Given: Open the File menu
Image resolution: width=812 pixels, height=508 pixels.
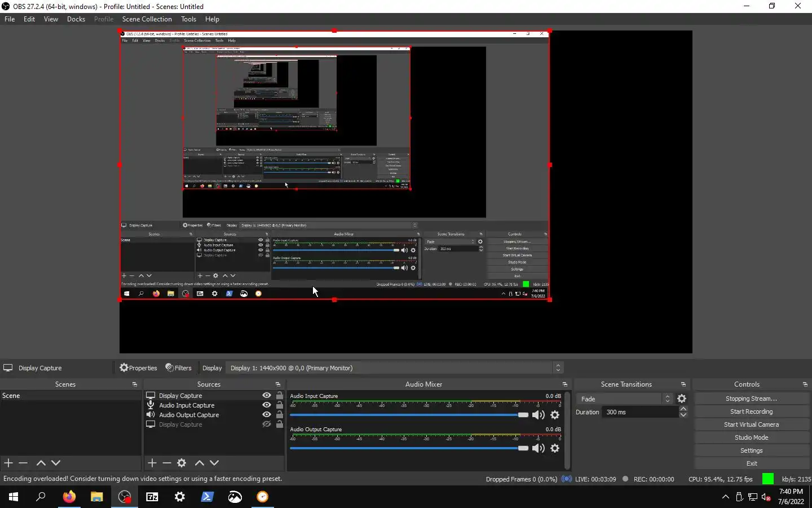Looking at the screenshot, I should click(x=10, y=19).
